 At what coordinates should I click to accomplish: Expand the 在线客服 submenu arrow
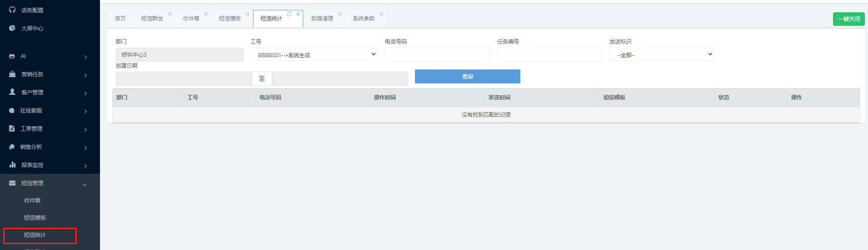tap(85, 112)
